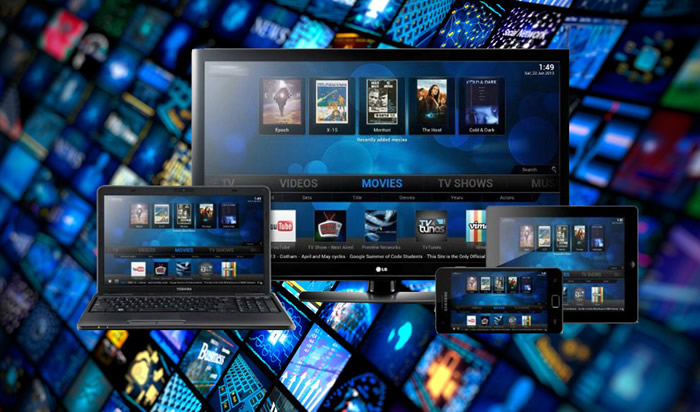Screen dimensions: 700x412
Task: Click the magnifier icon beside Search on TV
Action: 554,169
